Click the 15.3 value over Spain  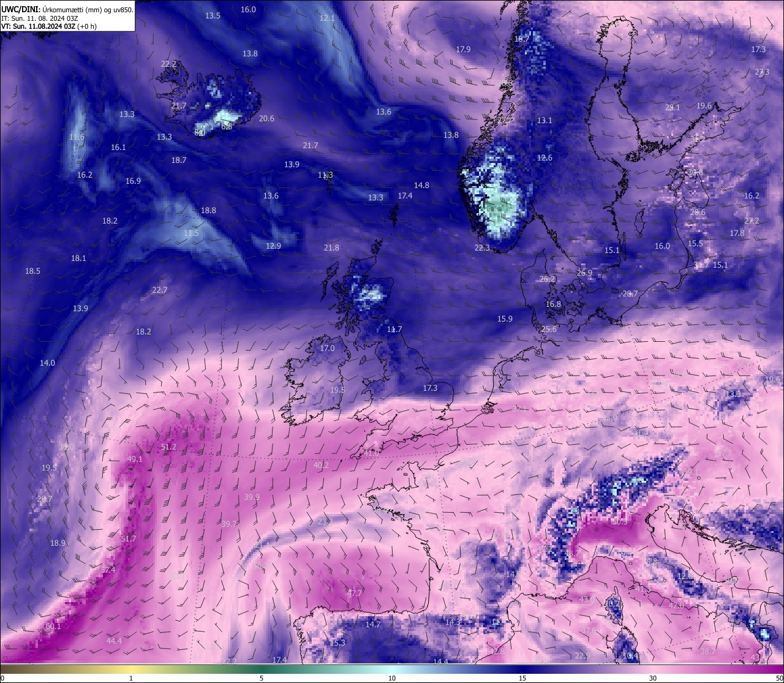click(337, 643)
